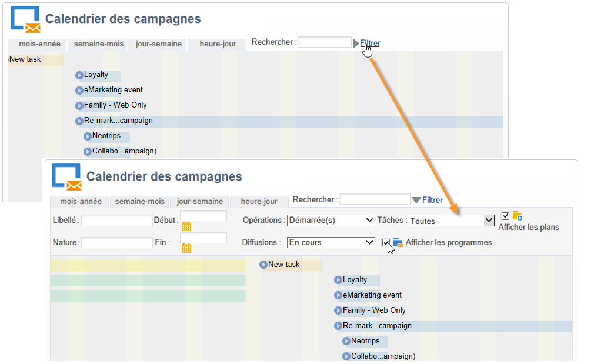Collapse the filter panel with the down arrow
The height and width of the screenshot is (364, 594).
[416, 200]
